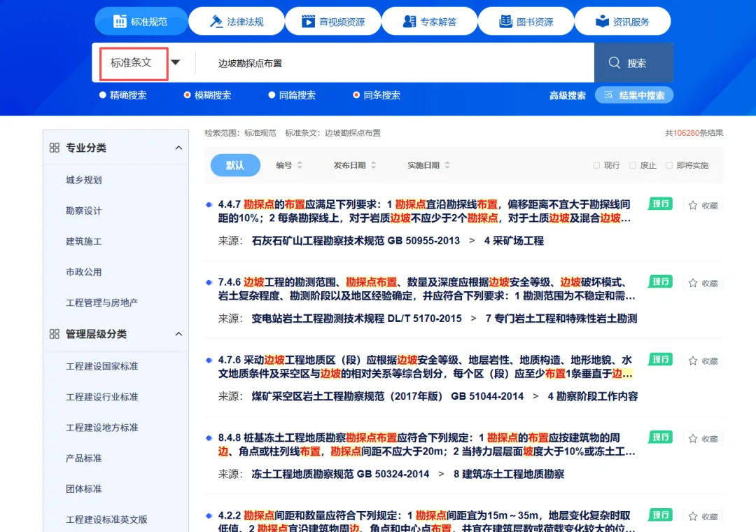
Task: Open source 变电站岩土工程勘测技术规程 DL/T 5170-2015
Action: click(357, 318)
